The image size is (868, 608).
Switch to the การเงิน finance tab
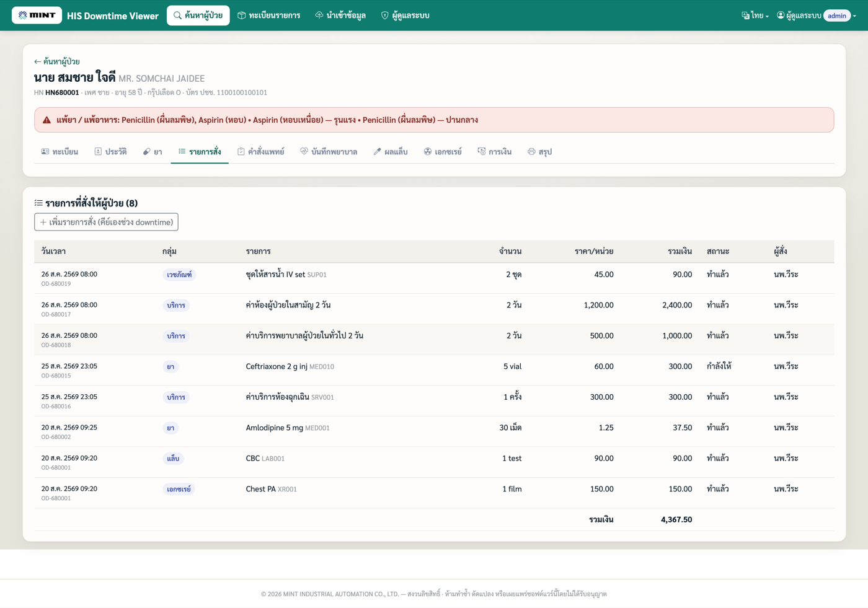(495, 152)
